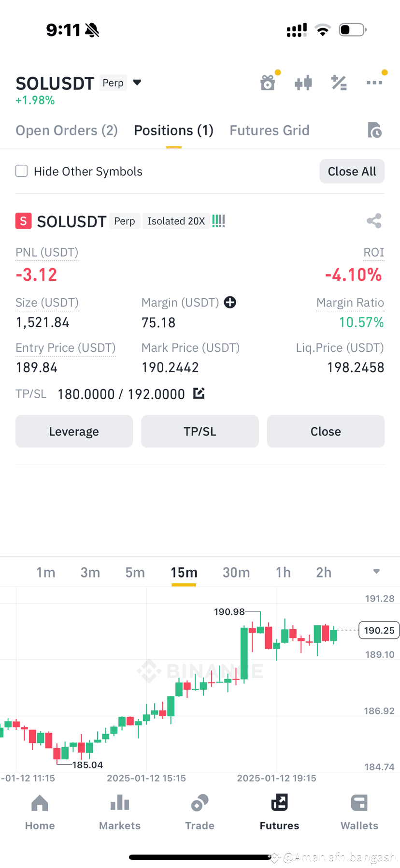This screenshot has width=400, height=868.
Task: Tap the Close All button
Action: 352,171
